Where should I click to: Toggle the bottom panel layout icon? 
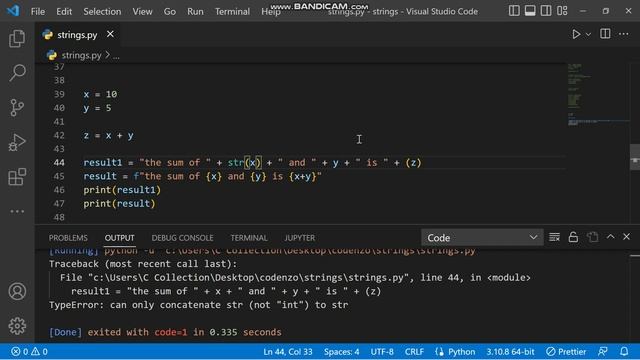click(x=530, y=11)
